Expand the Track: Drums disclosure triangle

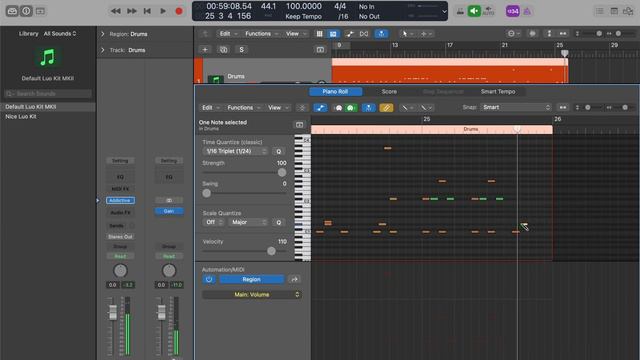pyautogui.click(x=102, y=50)
